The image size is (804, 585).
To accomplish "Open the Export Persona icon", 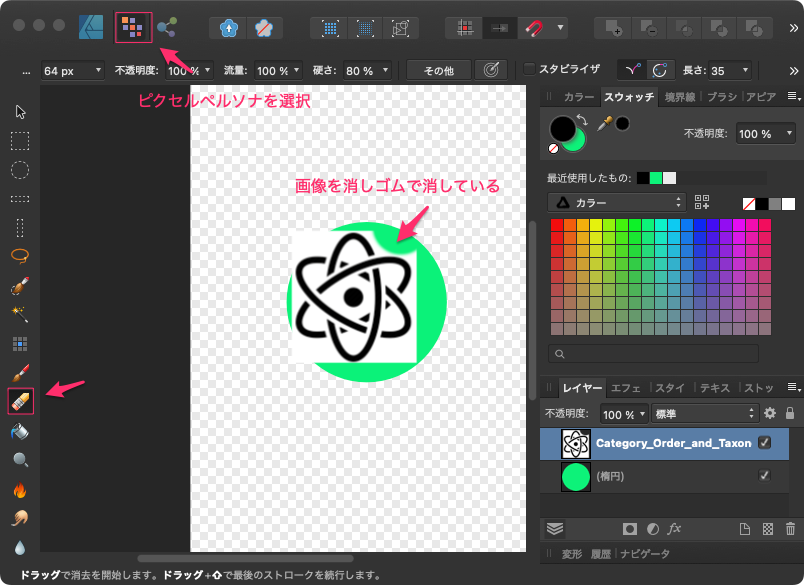I will (167, 27).
